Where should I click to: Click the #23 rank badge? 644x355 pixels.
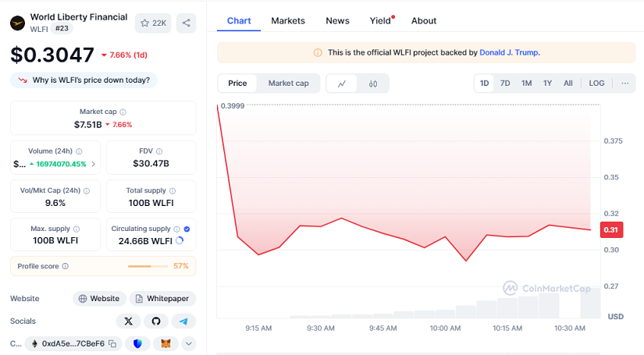click(x=62, y=28)
